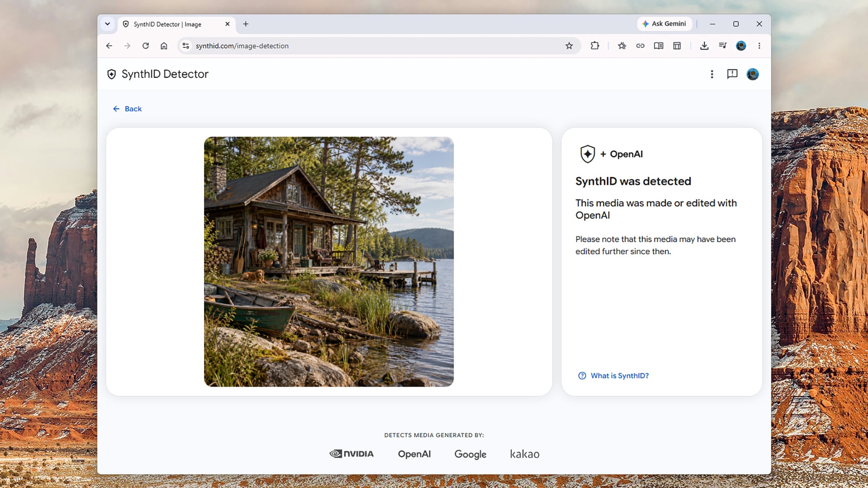
Task: Open the site information icon in address bar
Action: click(186, 46)
